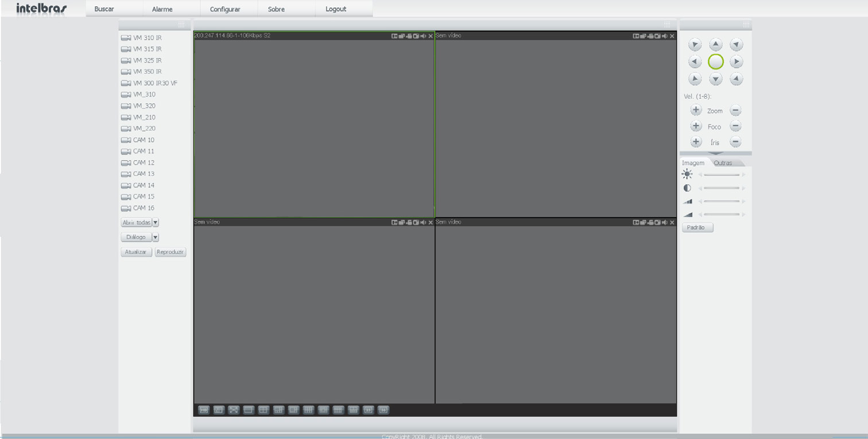The height and width of the screenshot is (439, 868).
Task: Move PTZ camera right
Action: pyautogui.click(x=737, y=61)
